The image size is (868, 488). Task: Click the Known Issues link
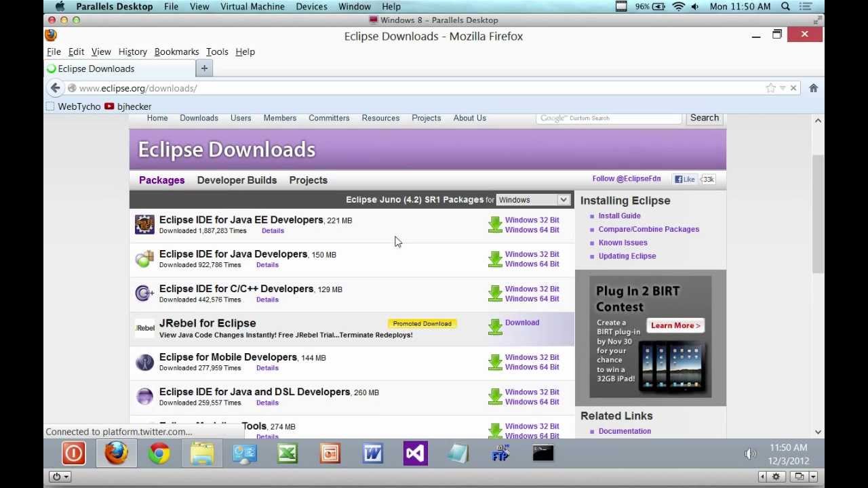pos(623,243)
